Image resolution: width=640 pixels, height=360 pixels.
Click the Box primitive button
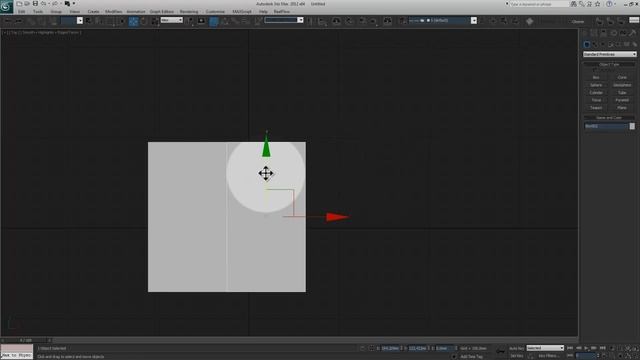[596, 78]
